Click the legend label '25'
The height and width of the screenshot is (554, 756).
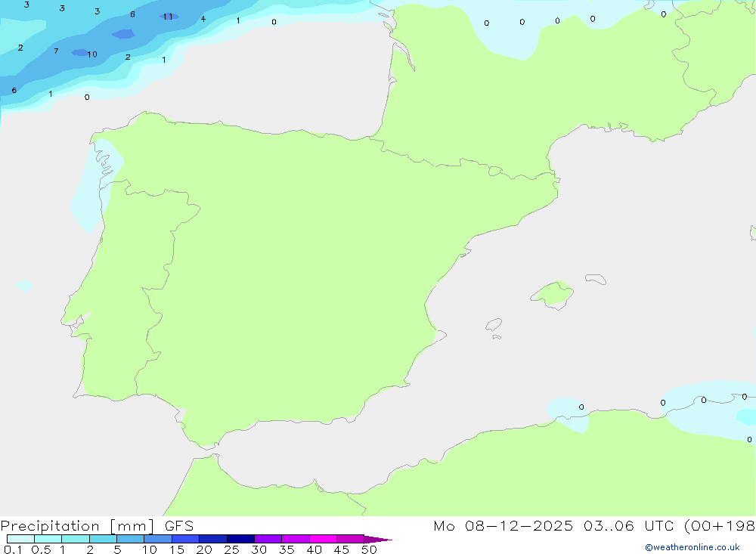coord(231,549)
